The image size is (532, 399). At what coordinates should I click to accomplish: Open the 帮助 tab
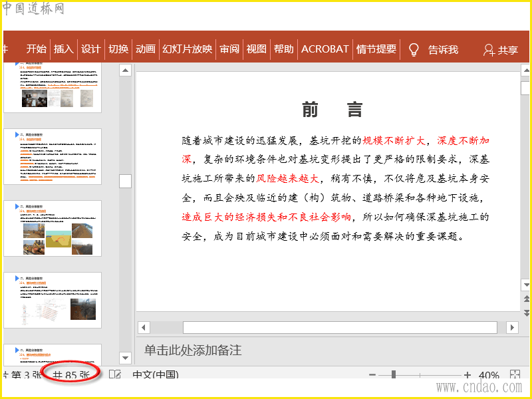click(x=284, y=49)
